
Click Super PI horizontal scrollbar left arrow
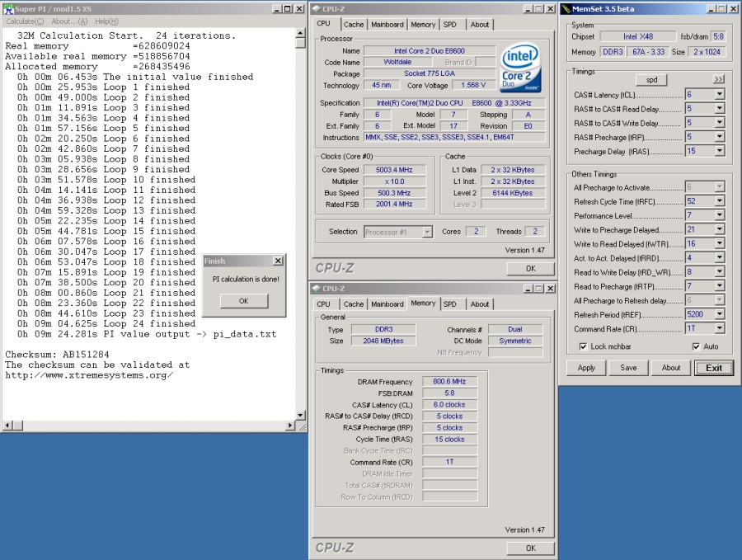click(7, 426)
